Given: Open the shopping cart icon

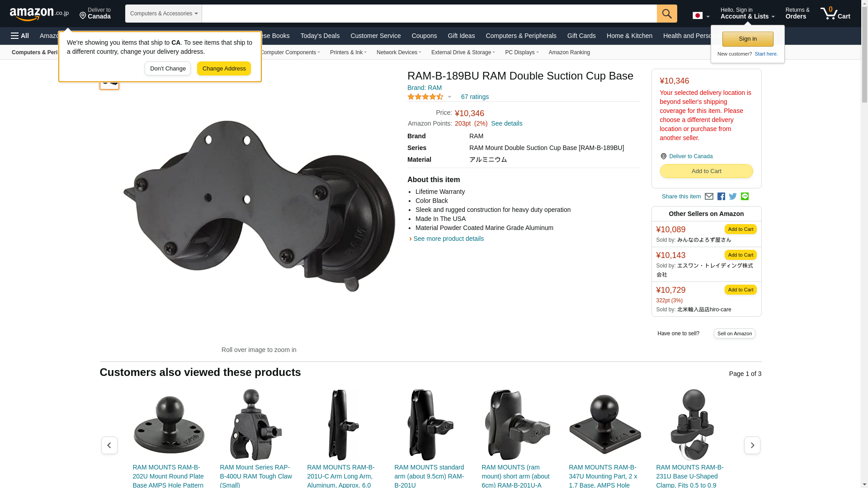Looking at the screenshot, I should click(835, 14).
